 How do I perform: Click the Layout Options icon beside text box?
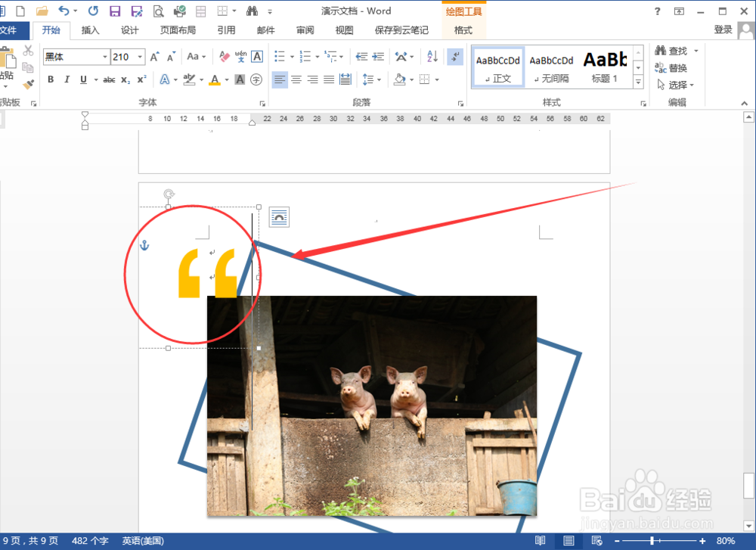279,217
